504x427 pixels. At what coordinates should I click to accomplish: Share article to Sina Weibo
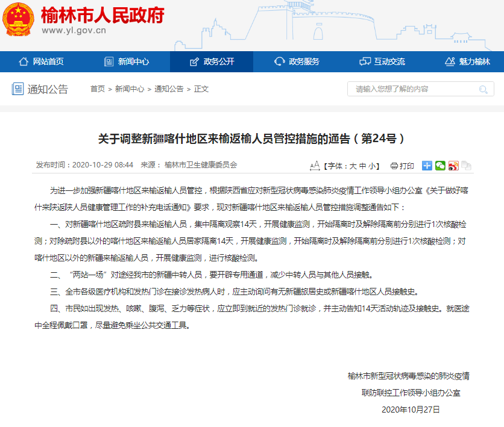(x=453, y=166)
